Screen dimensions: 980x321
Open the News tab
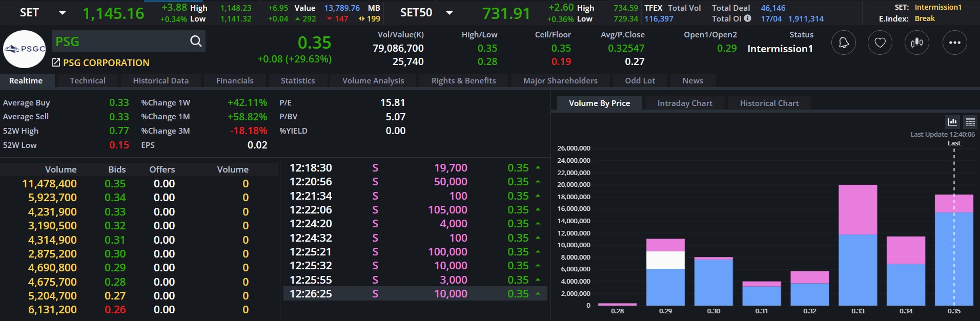[x=693, y=80]
